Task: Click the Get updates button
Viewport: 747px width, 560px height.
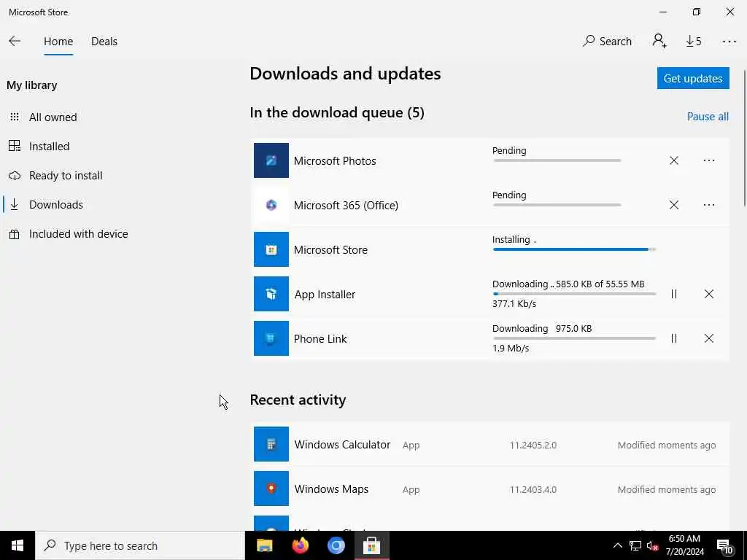Action: [693, 78]
